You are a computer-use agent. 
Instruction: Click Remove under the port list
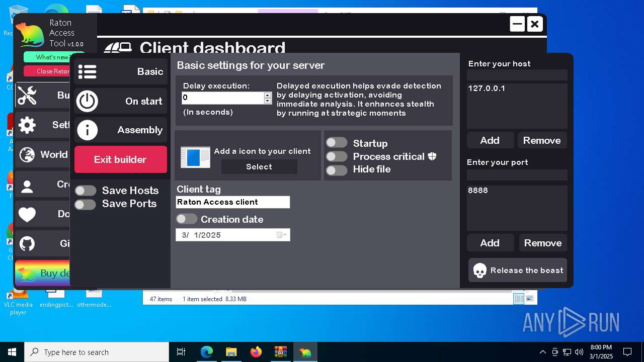click(543, 243)
